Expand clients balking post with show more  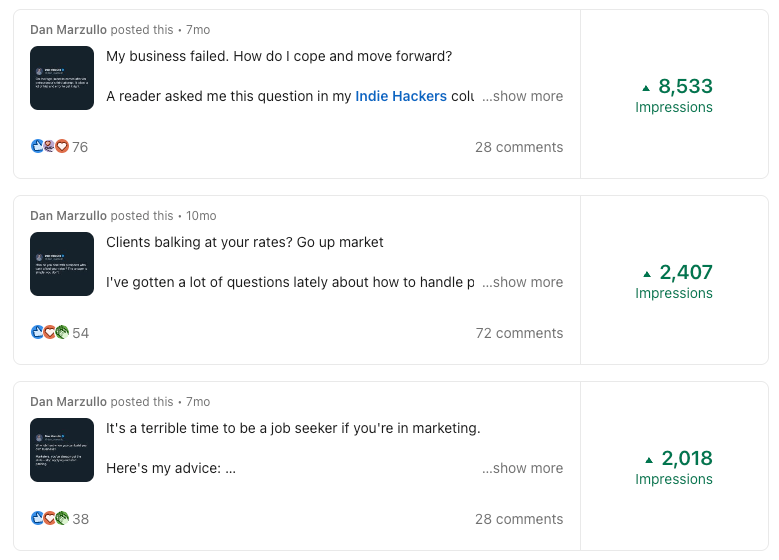pyautogui.click(x=522, y=283)
